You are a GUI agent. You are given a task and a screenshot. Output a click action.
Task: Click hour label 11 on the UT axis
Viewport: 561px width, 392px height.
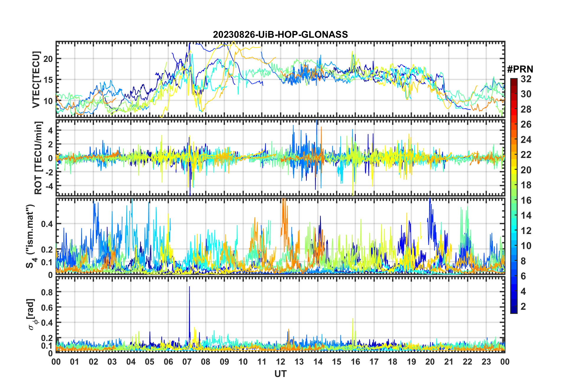pyautogui.click(x=262, y=362)
